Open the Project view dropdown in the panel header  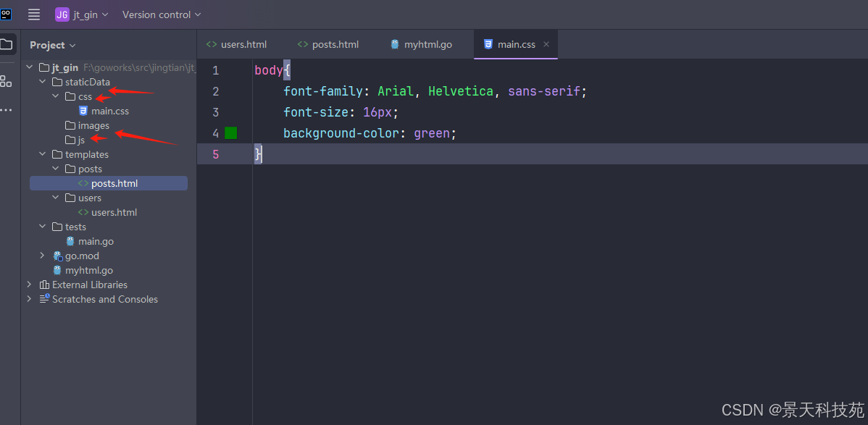[53, 45]
